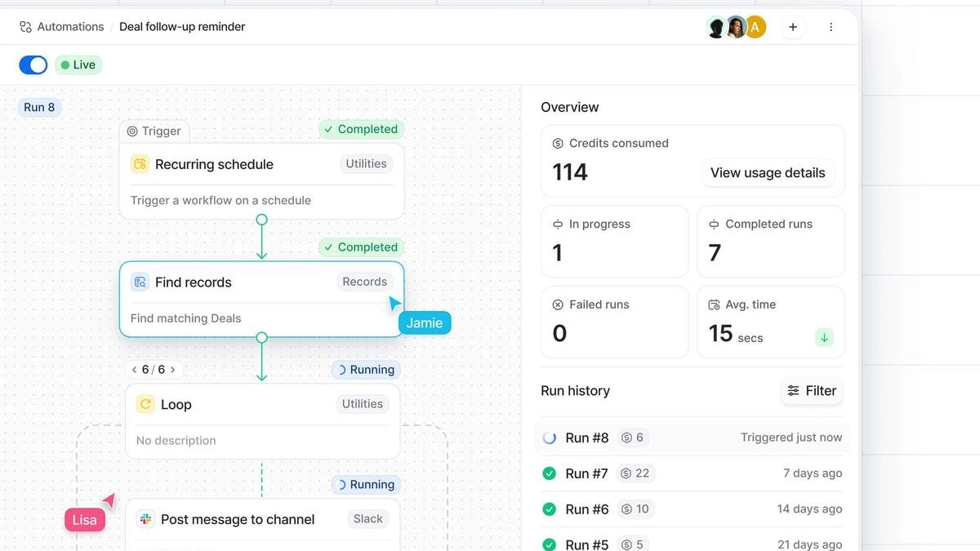The height and width of the screenshot is (551, 980).
Task: Click the green Live status badge
Action: coord(78,64)
